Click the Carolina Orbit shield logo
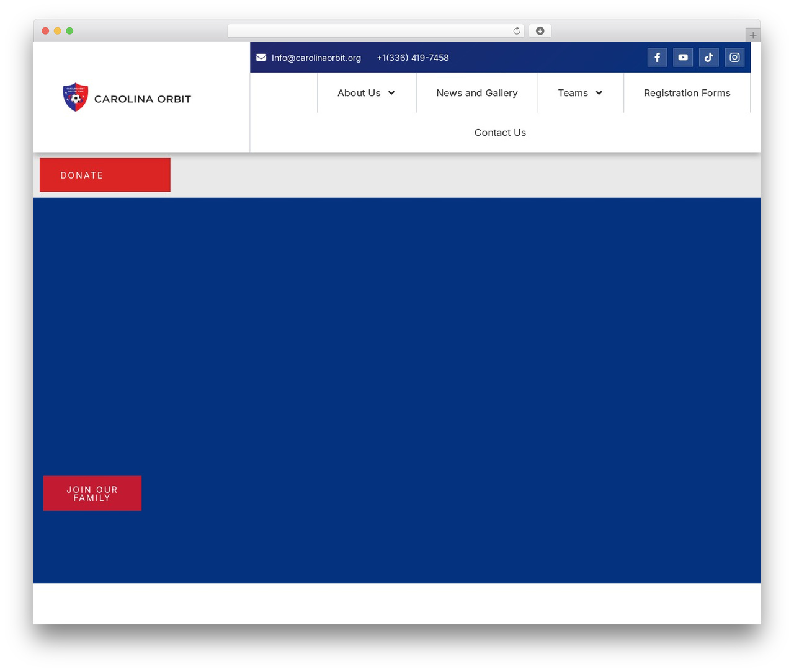Screen dimensions: 794x672 [76, 97]
